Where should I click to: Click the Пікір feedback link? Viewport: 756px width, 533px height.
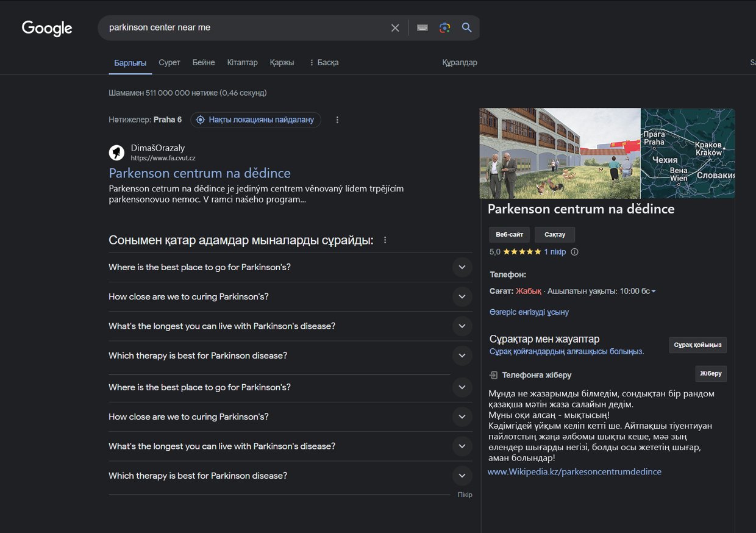click(465, 495)
